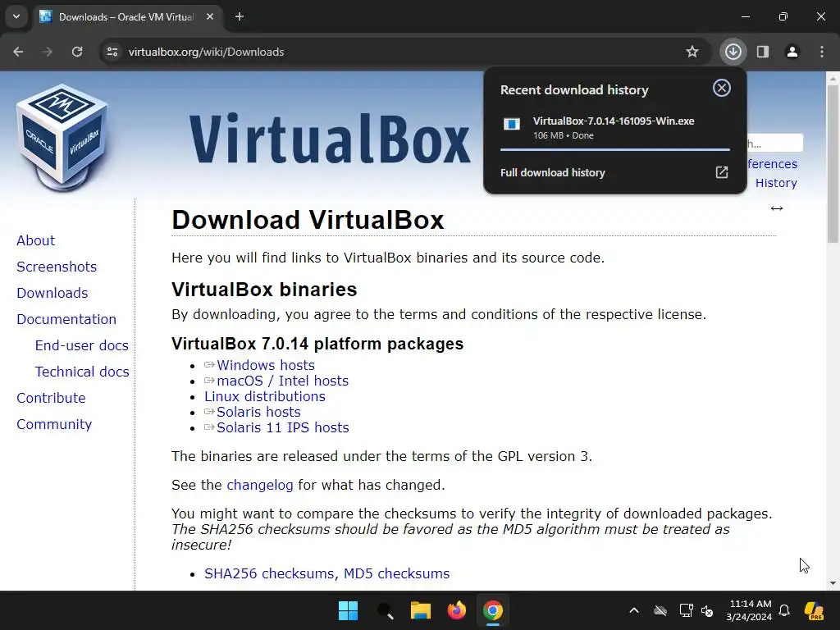Viewport: 840px width, 630px height.
Task: Bookmark this page with the star icon
Action: (x=692, y=52)
